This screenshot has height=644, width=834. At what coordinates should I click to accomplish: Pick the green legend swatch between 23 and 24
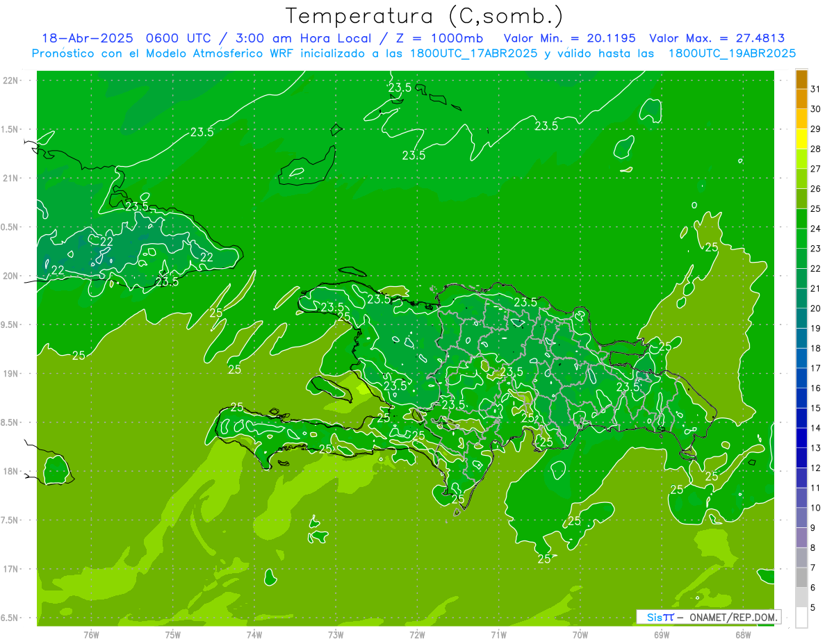(x=801, y=238)
